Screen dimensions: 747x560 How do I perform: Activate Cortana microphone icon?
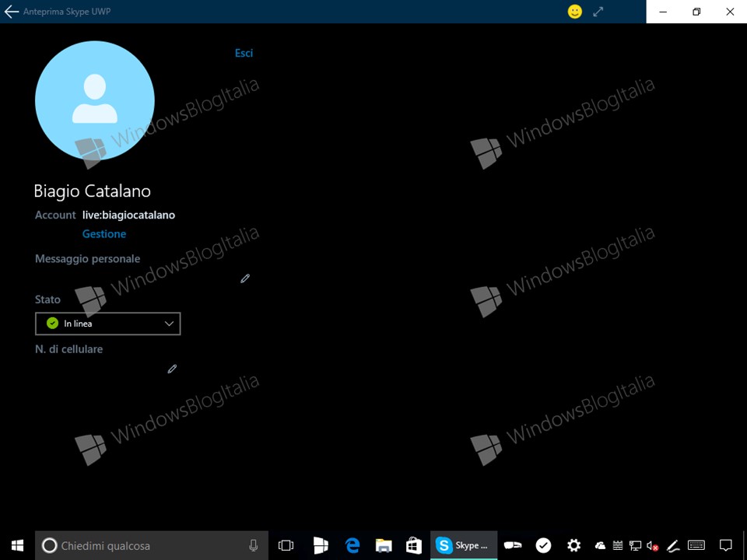tap(254, 546)
